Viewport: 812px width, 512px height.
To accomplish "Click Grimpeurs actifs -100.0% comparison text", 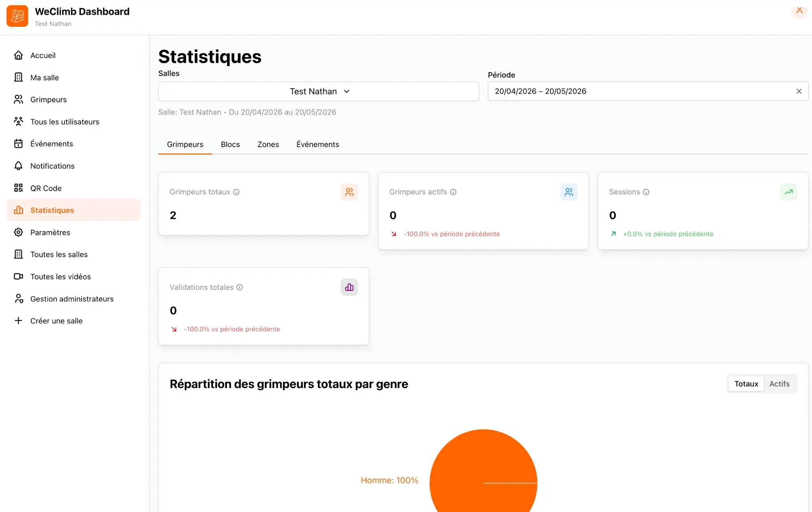I will (451, 234).
